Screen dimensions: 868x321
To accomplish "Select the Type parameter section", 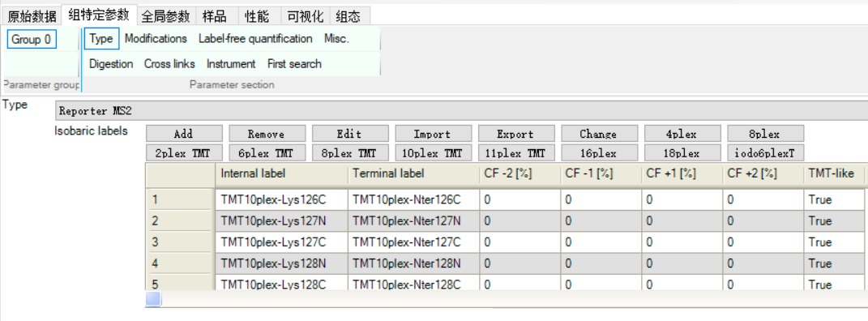I will pos(101,39).
